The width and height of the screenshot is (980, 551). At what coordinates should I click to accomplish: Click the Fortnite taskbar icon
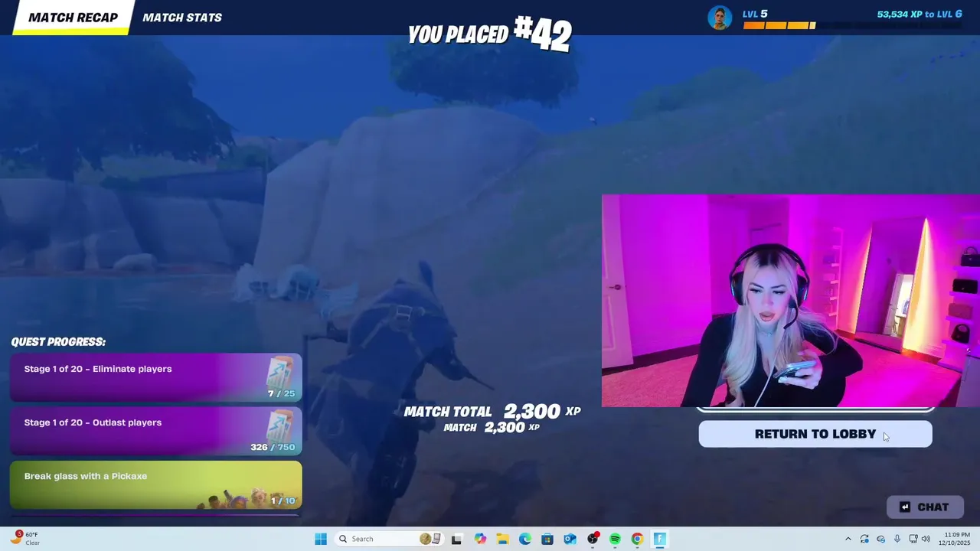coord(660,539)
